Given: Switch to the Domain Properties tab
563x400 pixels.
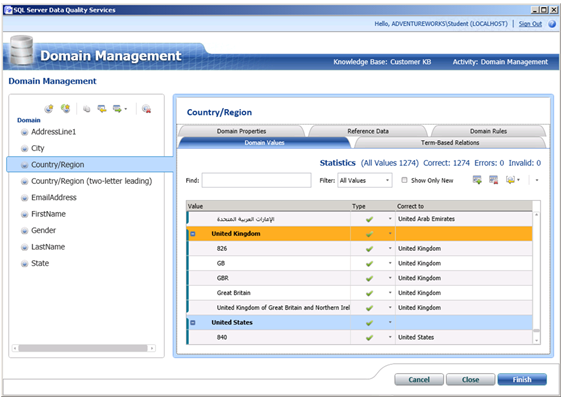Looking at the screenshot, I should pyautogui.click(x=241, y=131).
